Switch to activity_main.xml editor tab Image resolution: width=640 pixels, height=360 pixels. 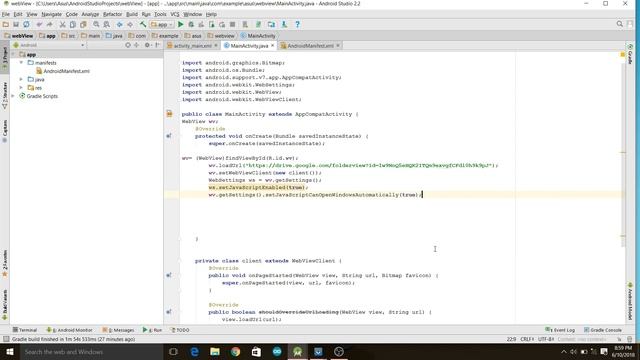[192, 46]
